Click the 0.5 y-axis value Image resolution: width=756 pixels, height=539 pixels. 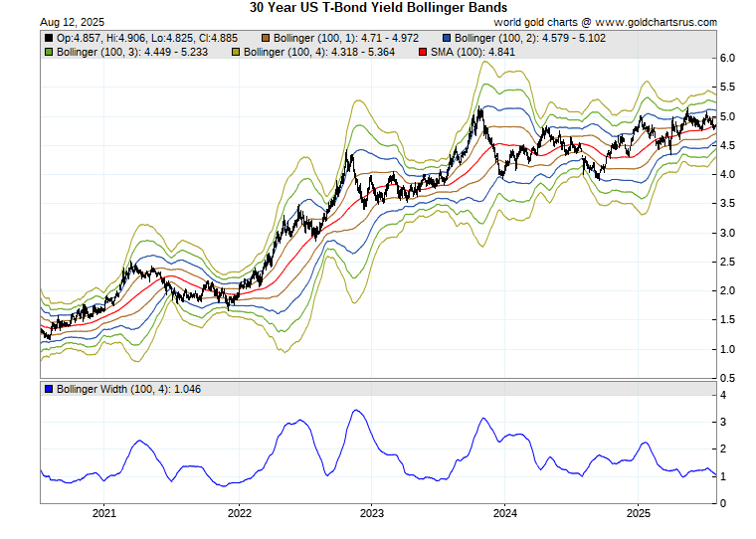pyautogui.click(x=727, y=379)
